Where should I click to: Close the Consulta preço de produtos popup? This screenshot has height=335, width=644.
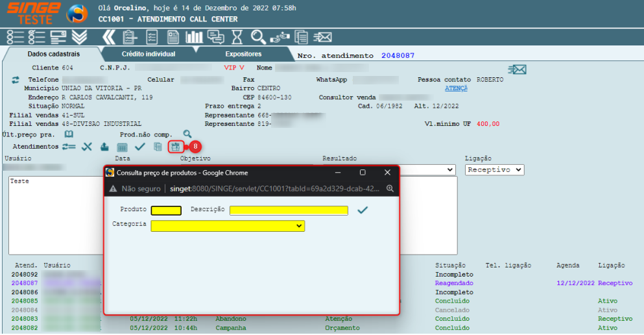[x=387, y=173]
